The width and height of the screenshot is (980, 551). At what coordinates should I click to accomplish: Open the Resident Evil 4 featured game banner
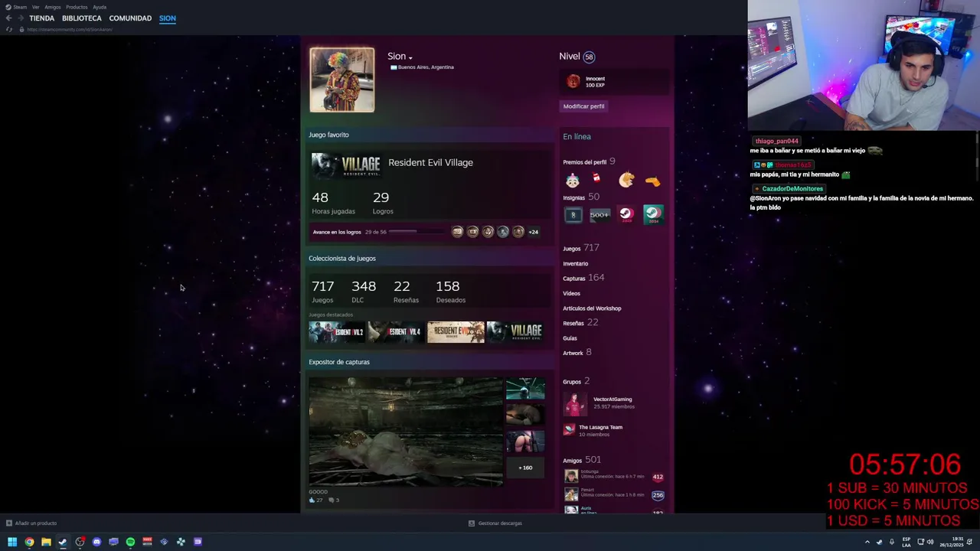pos(396,331)
